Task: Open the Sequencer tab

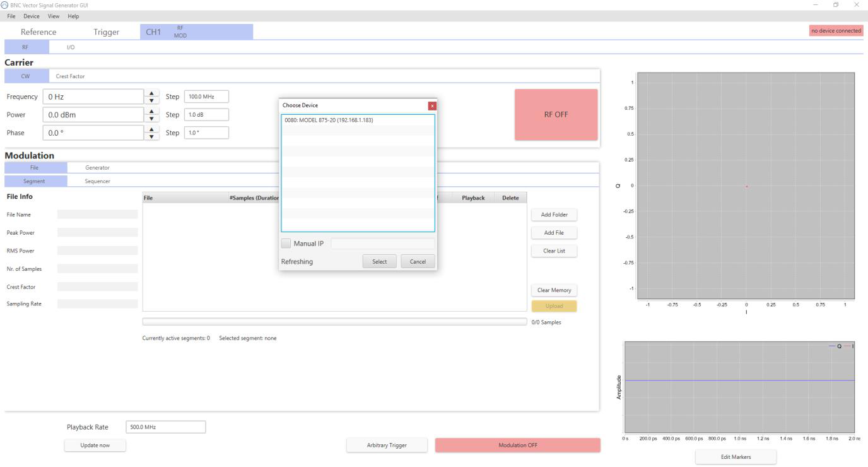Action: click(97, 181)
